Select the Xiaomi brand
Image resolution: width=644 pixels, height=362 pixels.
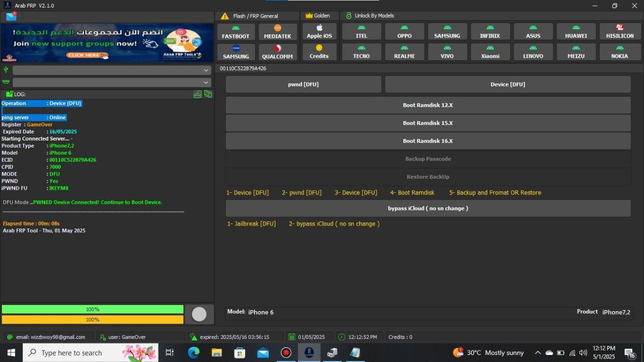(490, 52)
